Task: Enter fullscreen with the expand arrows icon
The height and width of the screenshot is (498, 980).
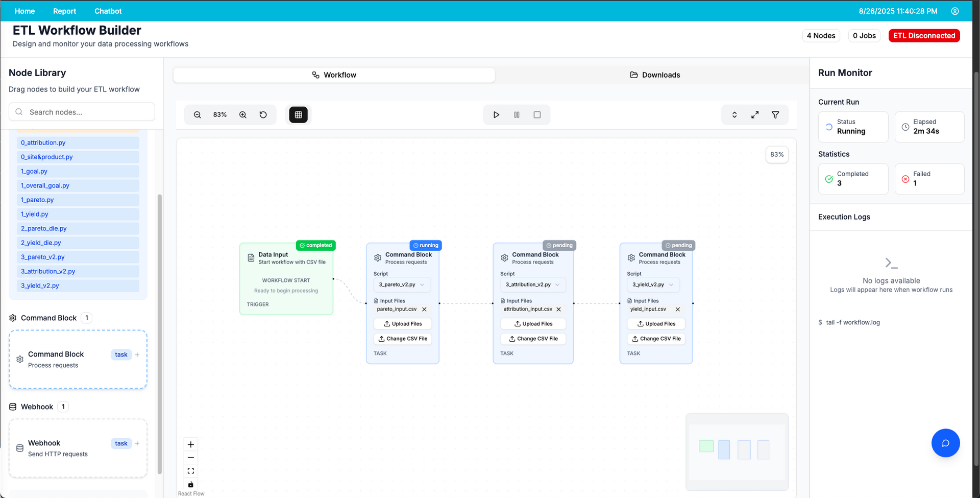Action: 755,115
